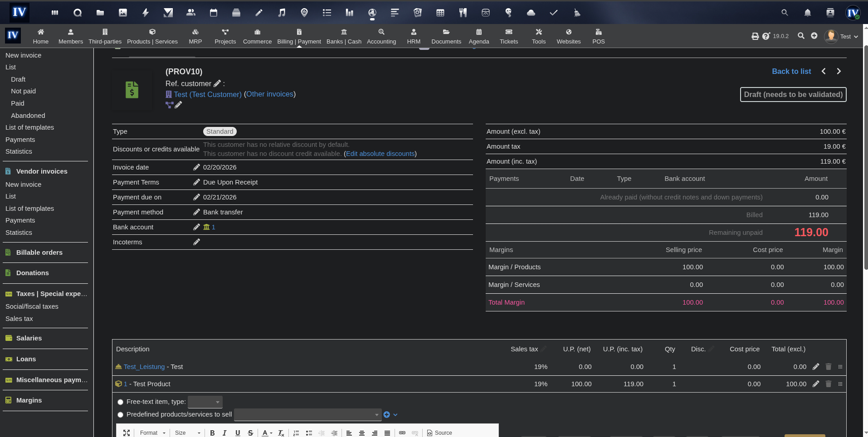Viewport: 868px width, 437px height.
Task: Click the strikethrough icon in the editor
Action: [250, 433]
